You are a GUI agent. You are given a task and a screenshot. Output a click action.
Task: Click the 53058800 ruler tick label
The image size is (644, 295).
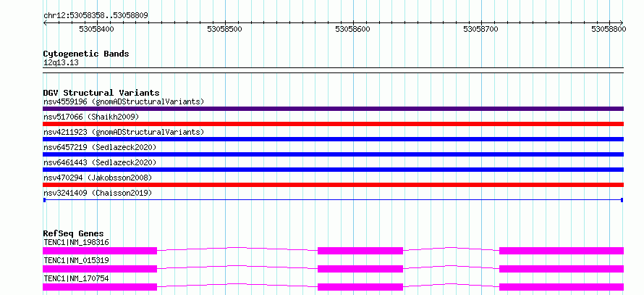(x=609, y=29)
